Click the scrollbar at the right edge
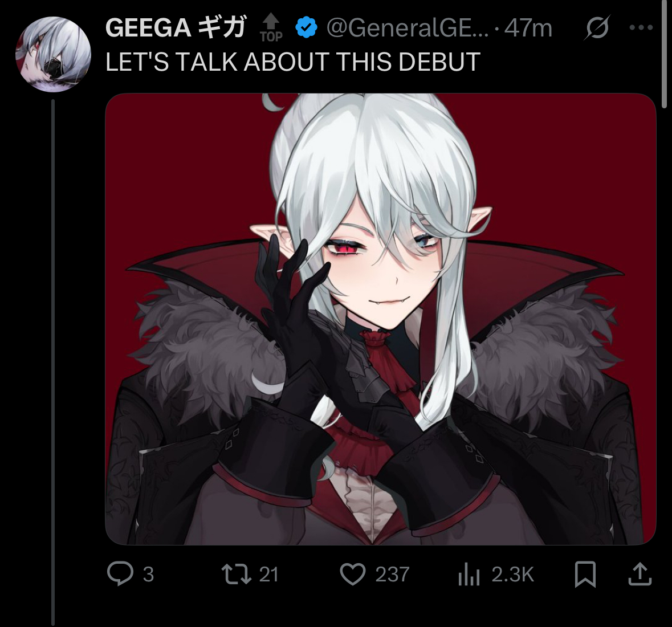 pyautogui.click(x=664, y=54)
